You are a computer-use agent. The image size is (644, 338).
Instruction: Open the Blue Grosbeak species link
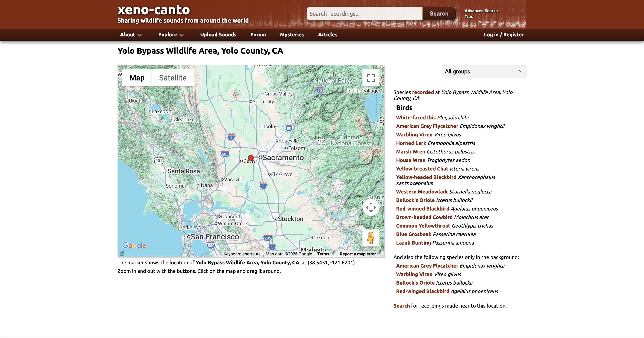point(414,234)
